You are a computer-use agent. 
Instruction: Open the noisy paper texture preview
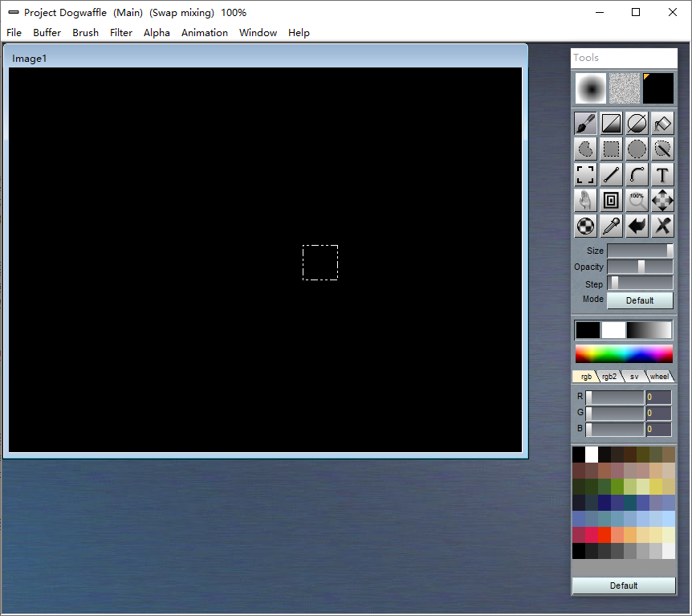click(625, 88)
